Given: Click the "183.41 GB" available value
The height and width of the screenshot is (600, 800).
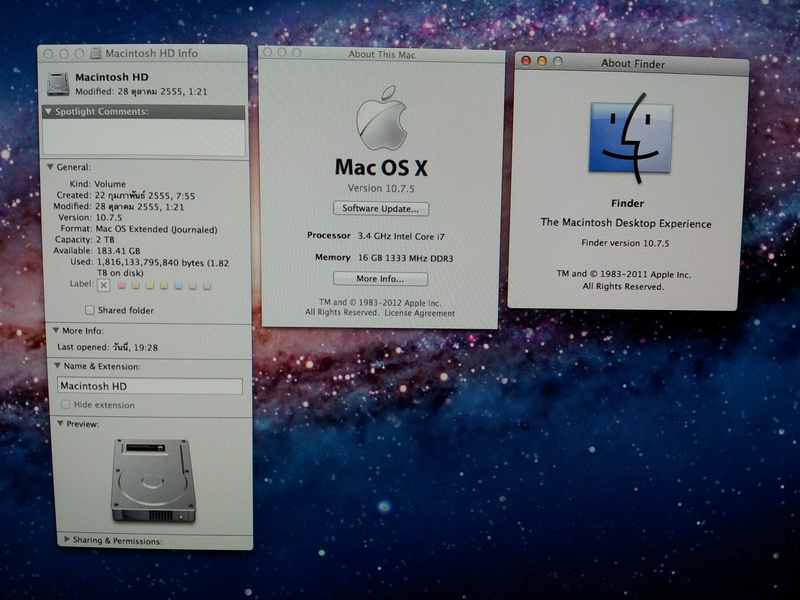Looking at the screenshot, I should coord(118,251).
